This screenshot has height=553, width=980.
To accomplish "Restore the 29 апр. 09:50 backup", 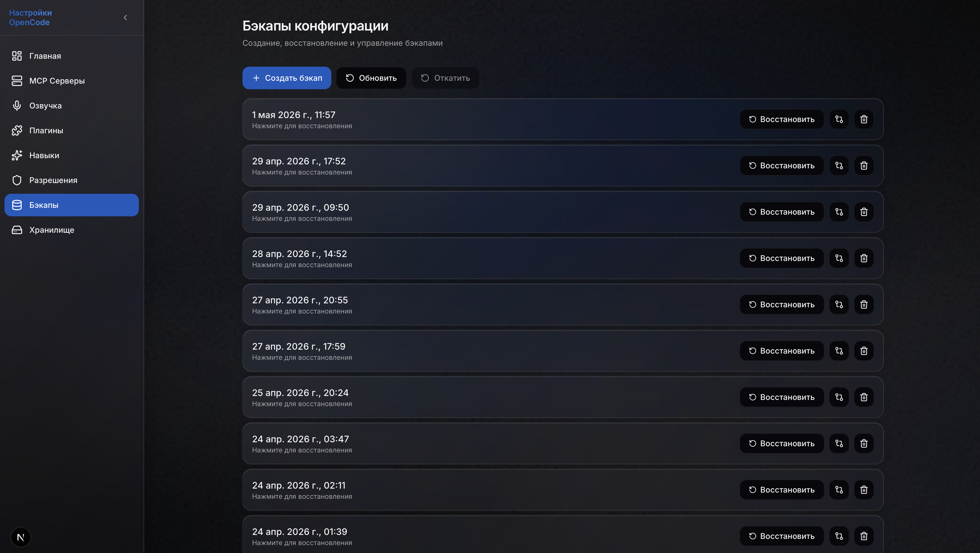I will point(782,212).
